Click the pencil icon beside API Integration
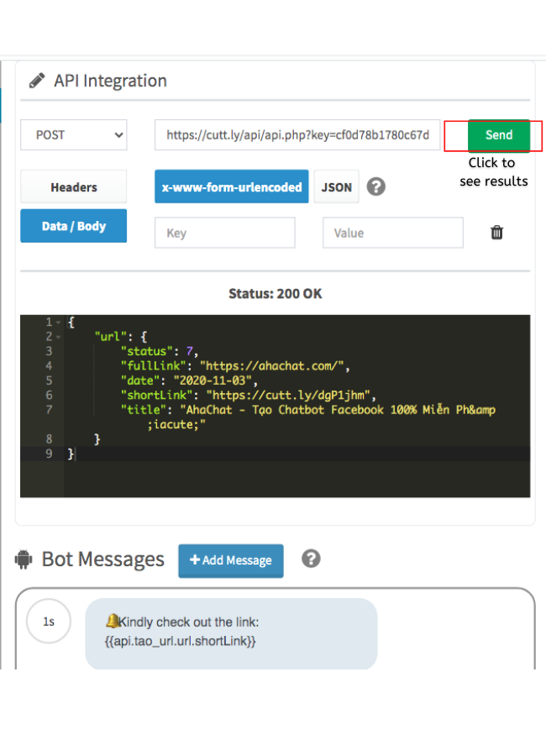Image resolution: width=546 pixels, height=756 pixels. [37, 81]
